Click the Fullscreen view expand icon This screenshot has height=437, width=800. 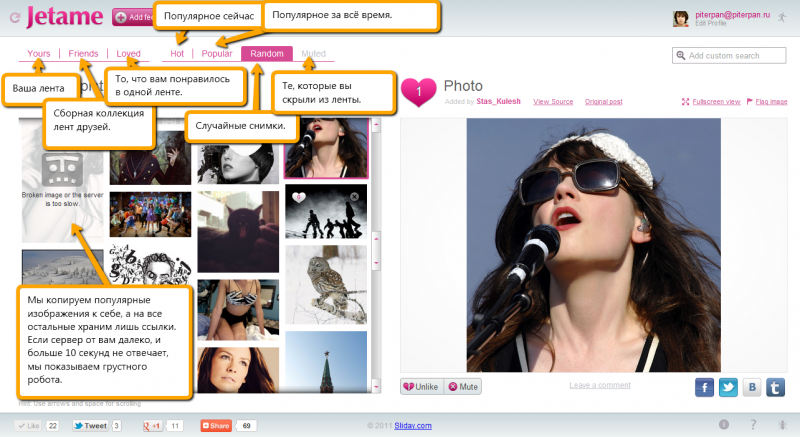click(x=685, y=101)
